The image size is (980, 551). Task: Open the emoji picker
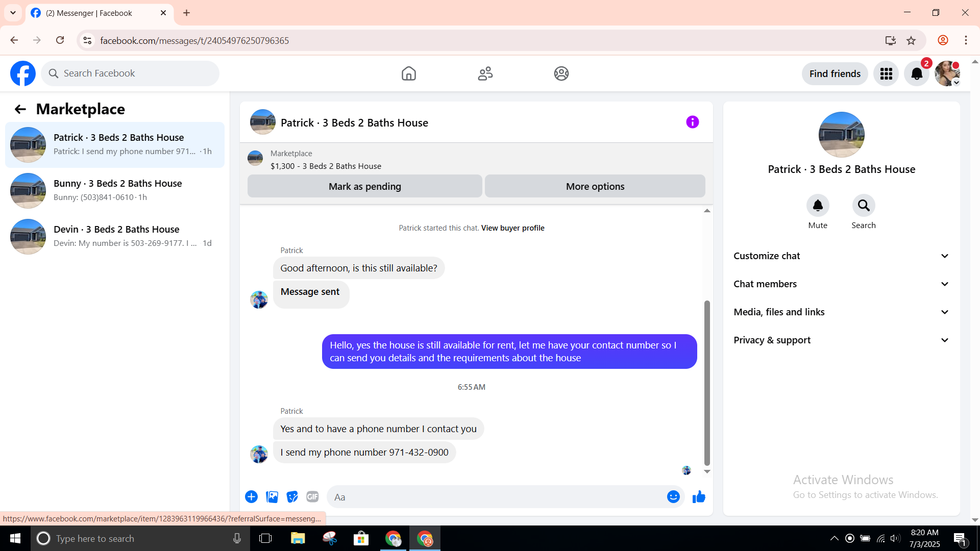pos(673,496)
